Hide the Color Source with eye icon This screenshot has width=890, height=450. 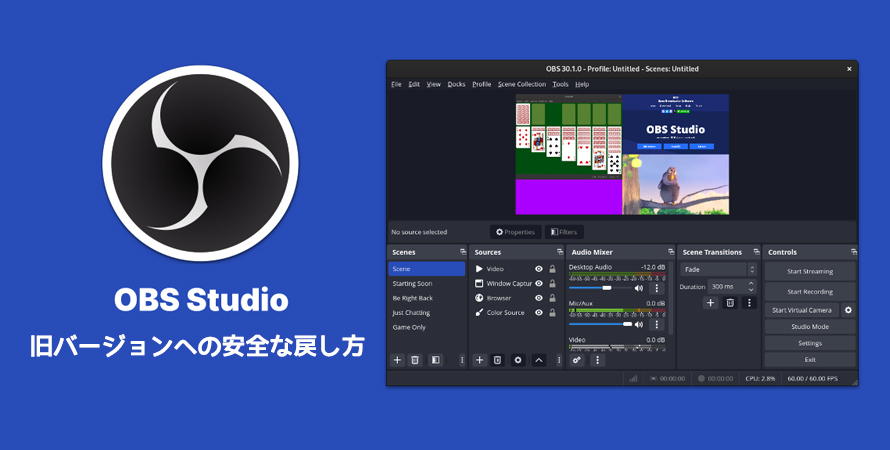539,313
